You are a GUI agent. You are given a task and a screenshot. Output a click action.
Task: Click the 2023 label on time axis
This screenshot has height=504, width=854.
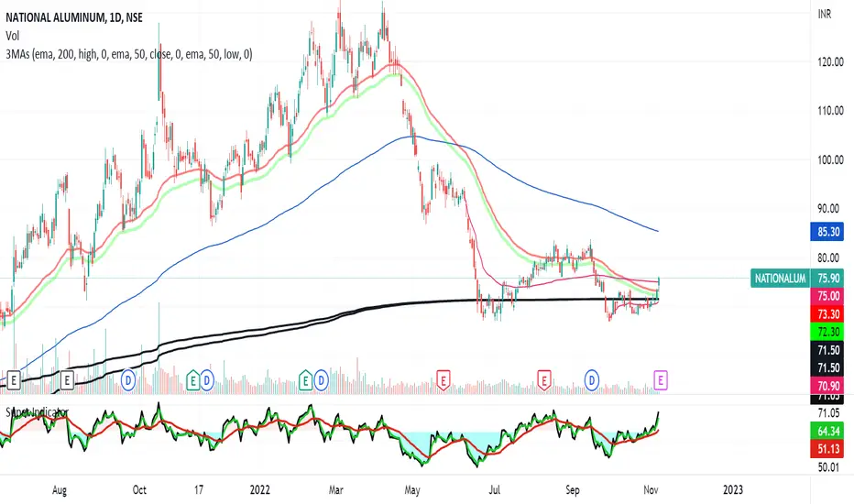(732, 490)
